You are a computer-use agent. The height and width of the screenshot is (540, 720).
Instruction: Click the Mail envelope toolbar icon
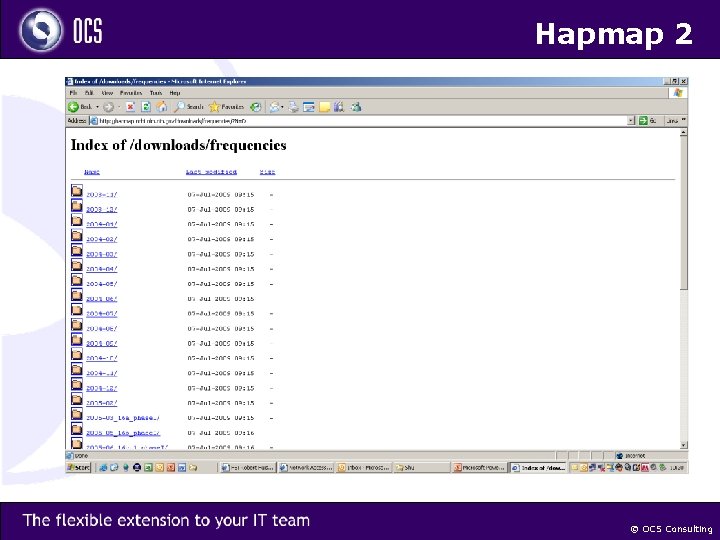click(x=274, y=107)
